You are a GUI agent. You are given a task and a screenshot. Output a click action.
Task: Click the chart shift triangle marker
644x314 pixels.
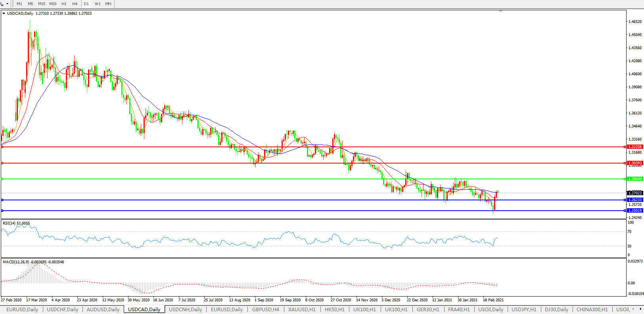coord(500,11)
